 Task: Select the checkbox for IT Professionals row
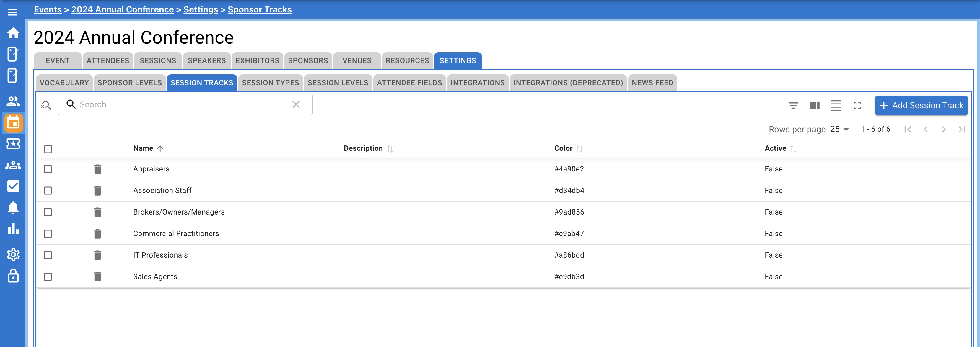(48, 255)
